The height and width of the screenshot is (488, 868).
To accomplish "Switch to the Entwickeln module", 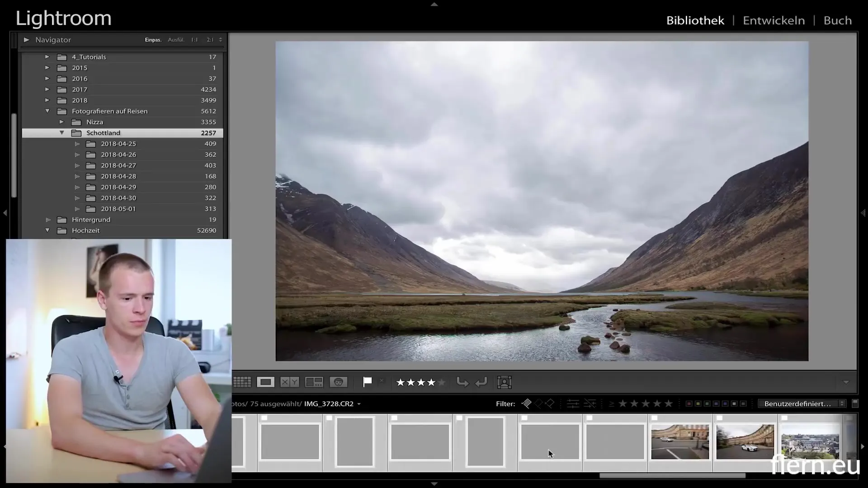I will (x=774, y=20).
